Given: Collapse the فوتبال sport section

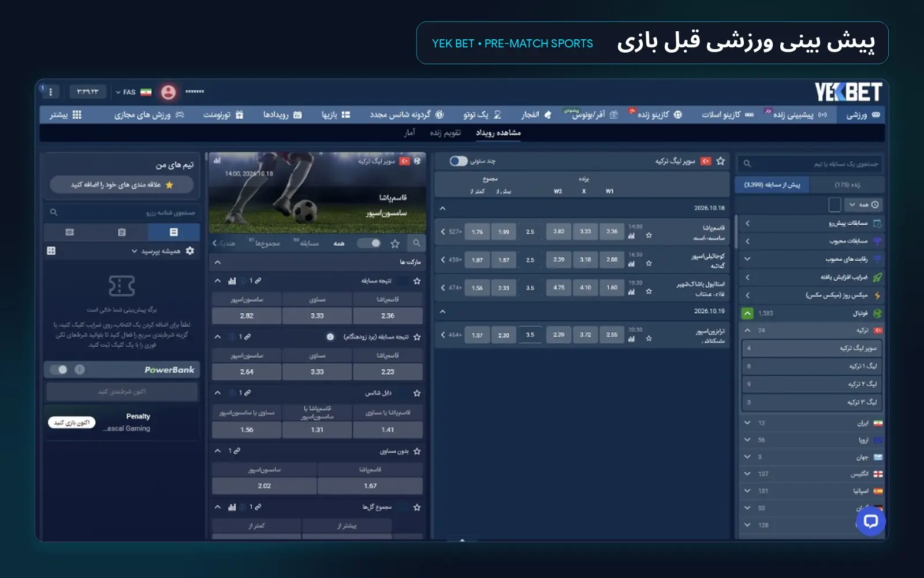Looking at the screenshot, I should coord(747,313).
